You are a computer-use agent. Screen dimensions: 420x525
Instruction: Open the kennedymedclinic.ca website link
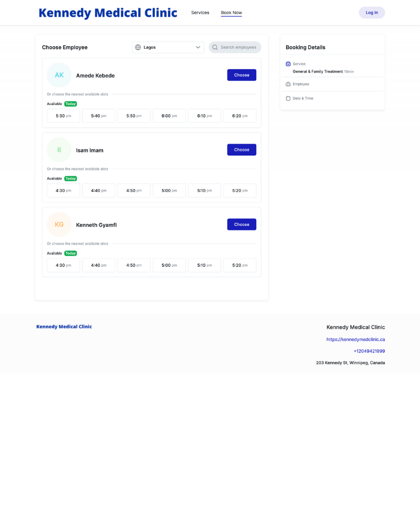point(355,340)
